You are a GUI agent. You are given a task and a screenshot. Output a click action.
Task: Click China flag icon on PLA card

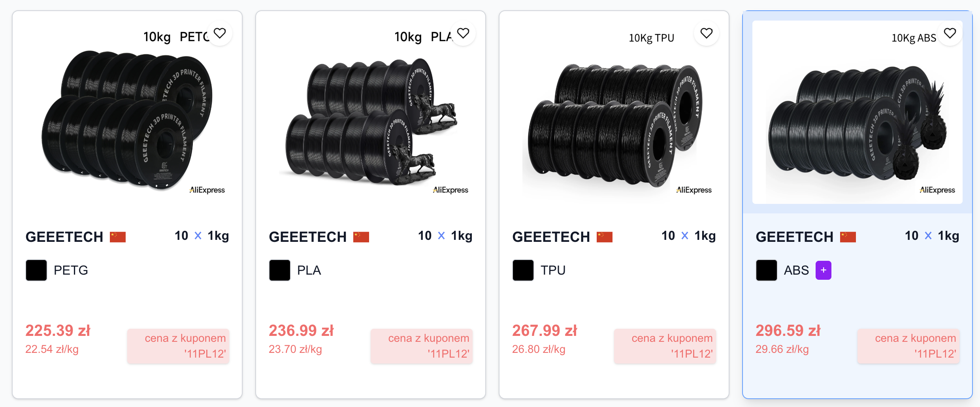tap(361, 237)
